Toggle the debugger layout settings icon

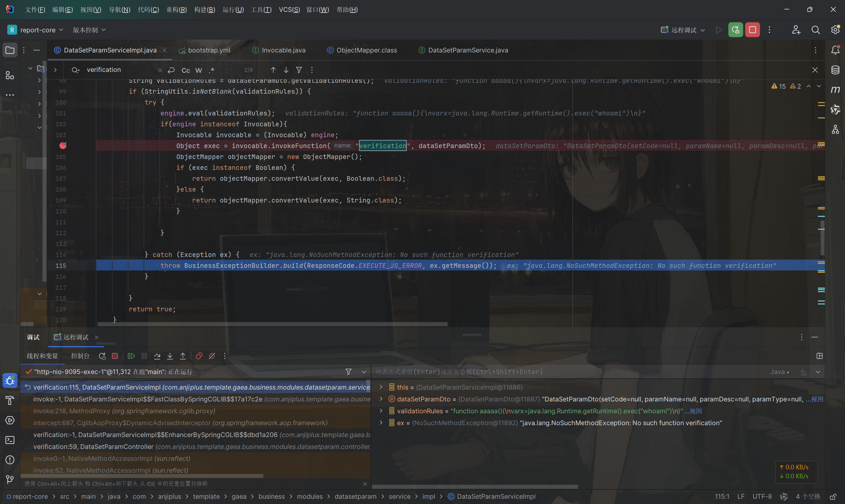point(820,356)
